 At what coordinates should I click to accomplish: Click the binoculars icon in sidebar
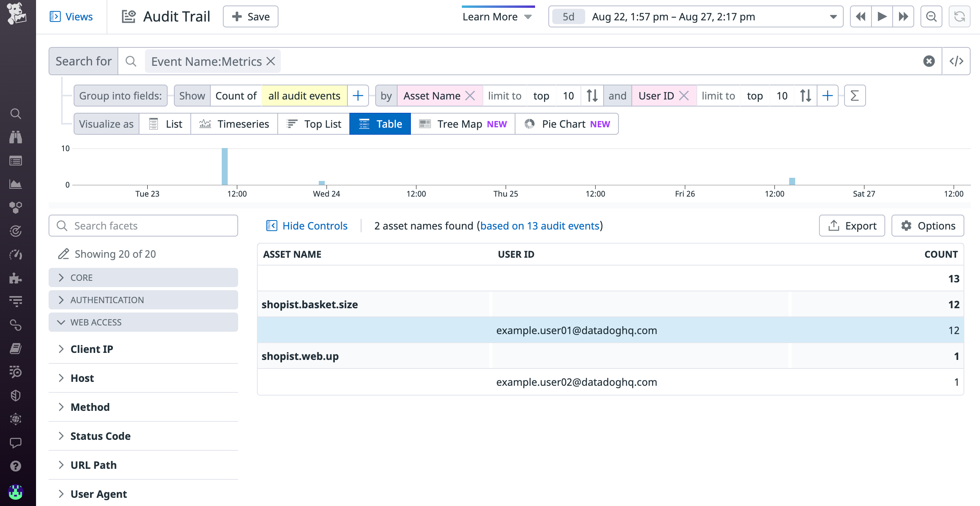(x=16, y=137)
